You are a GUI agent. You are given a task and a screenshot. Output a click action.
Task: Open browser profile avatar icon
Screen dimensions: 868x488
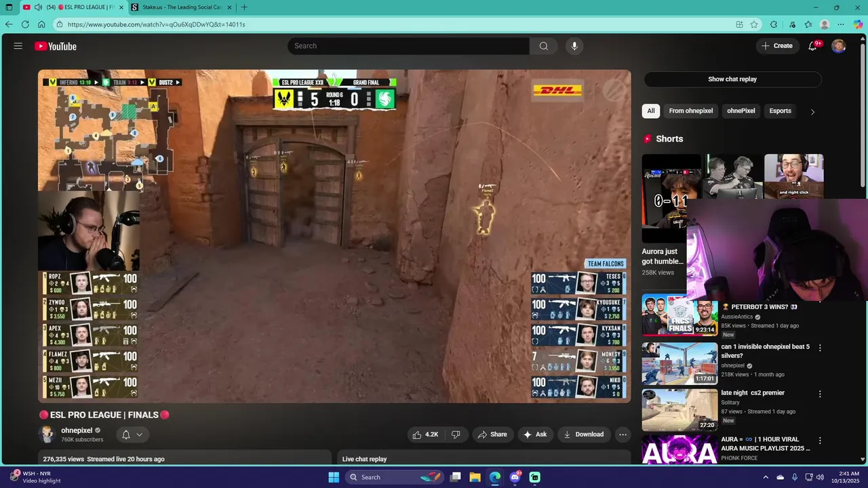point(825,24)
